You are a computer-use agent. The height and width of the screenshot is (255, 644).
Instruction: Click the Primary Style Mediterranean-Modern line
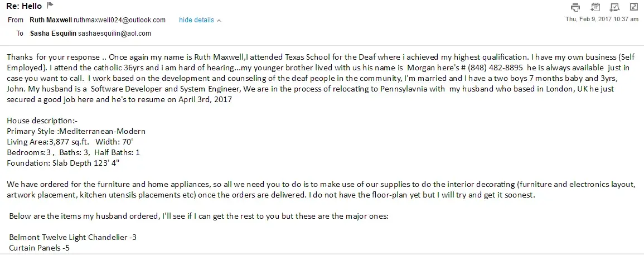(x=76, y=131)
